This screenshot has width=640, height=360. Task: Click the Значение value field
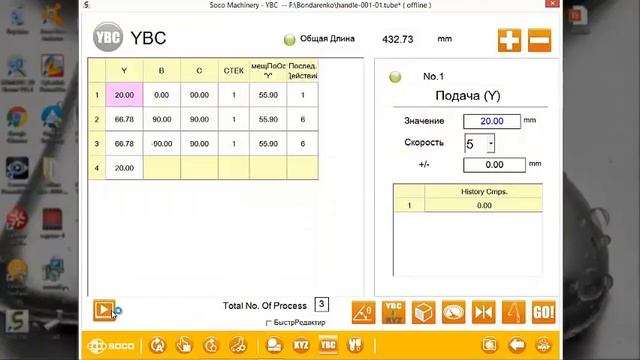coord(492,121)
